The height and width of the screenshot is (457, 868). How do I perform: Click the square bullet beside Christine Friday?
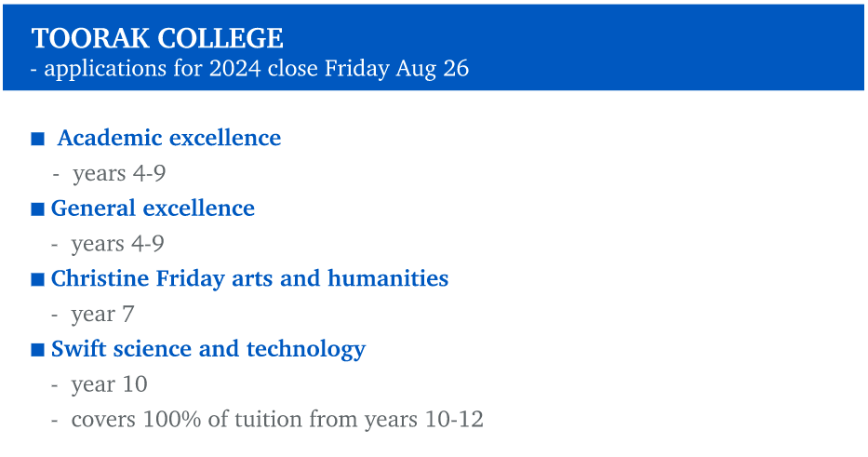coord(37,279)
